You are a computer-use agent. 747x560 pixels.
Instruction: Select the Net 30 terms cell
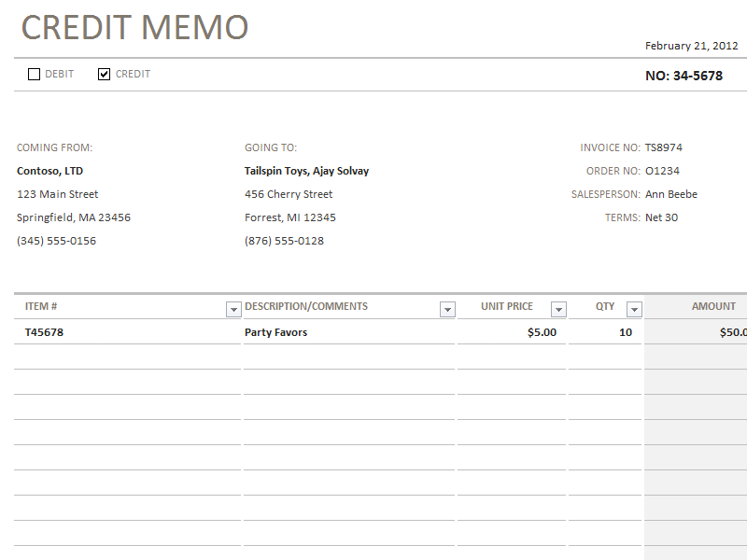tap(661, 217)
